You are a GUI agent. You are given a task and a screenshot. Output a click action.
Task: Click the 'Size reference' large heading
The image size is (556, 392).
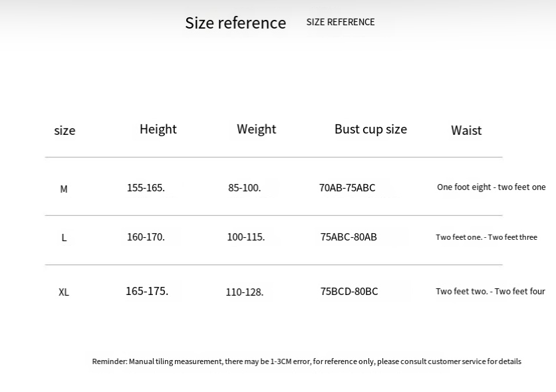click(235, 23)
